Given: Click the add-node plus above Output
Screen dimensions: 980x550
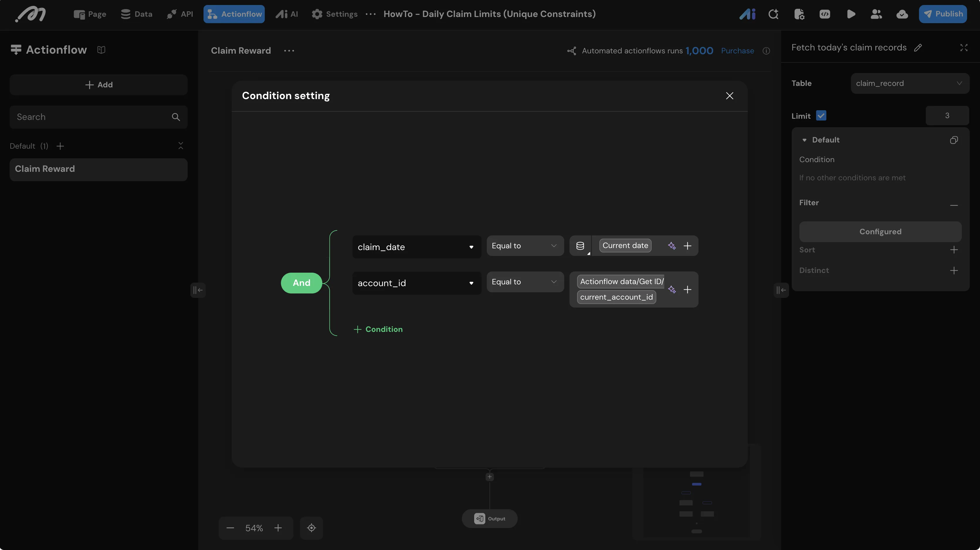Looking at the screenshot, I should pyautogui.click(x=490, y=477).
